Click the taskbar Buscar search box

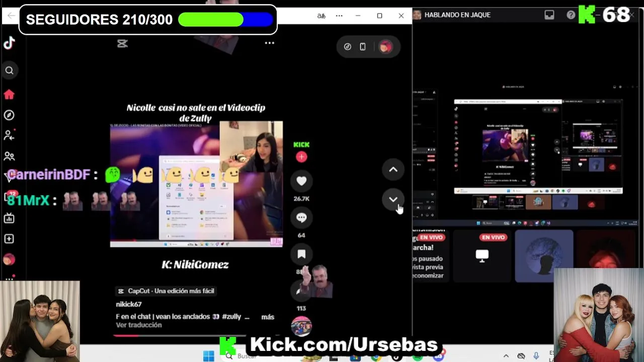247,356
